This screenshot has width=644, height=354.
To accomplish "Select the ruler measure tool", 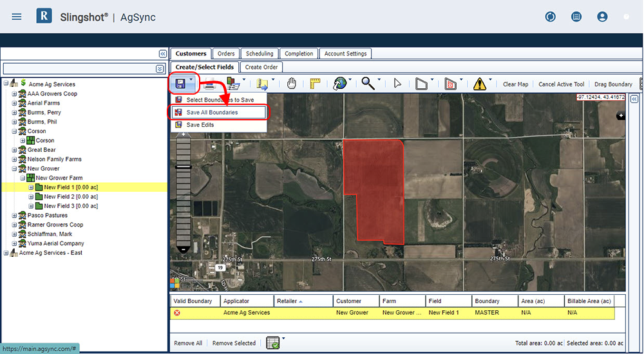I will [x=315, y=84].
